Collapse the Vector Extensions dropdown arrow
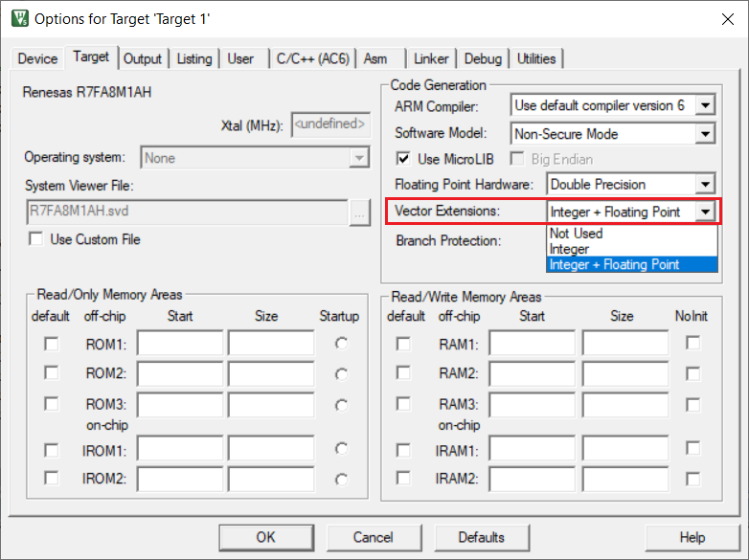Viewport: 749px width, 560px height. tap(705, 212)
